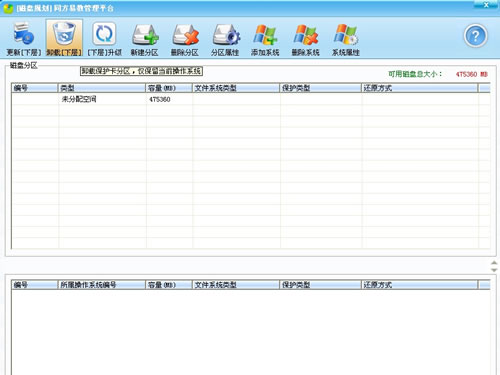Click the 编号 column header in upper table
The width and height of the screenshot is (500, 375).
tap(35, 88)
